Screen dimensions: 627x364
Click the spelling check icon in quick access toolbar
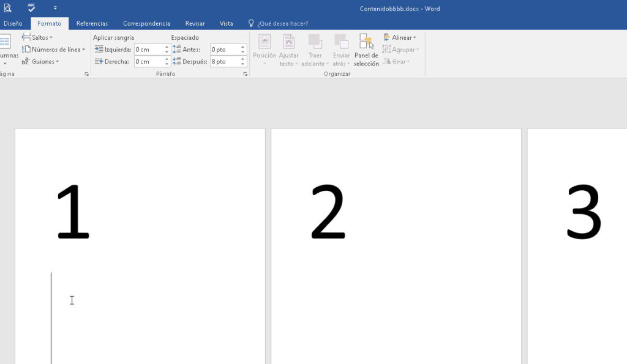pyautogui.click(x=30, y=8)
